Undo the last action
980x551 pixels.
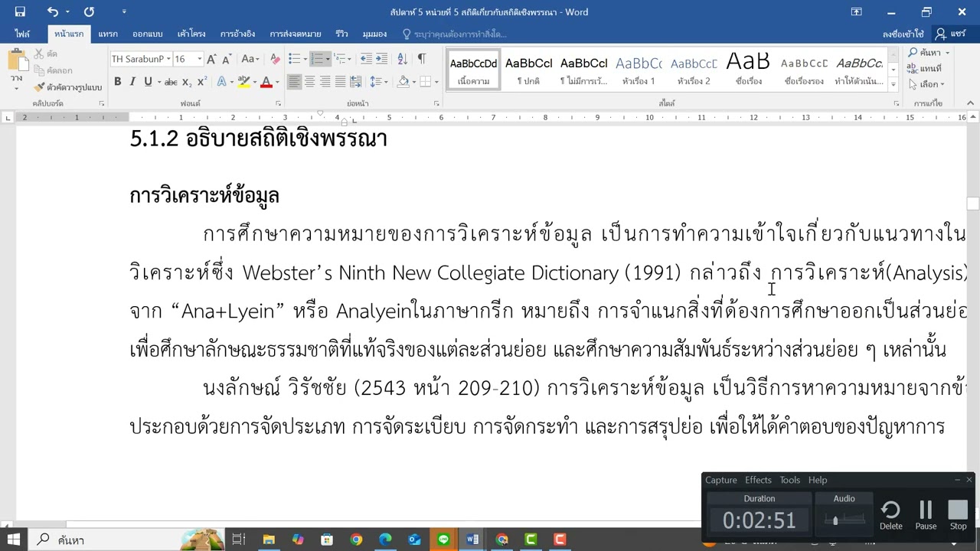coord(52,11)
